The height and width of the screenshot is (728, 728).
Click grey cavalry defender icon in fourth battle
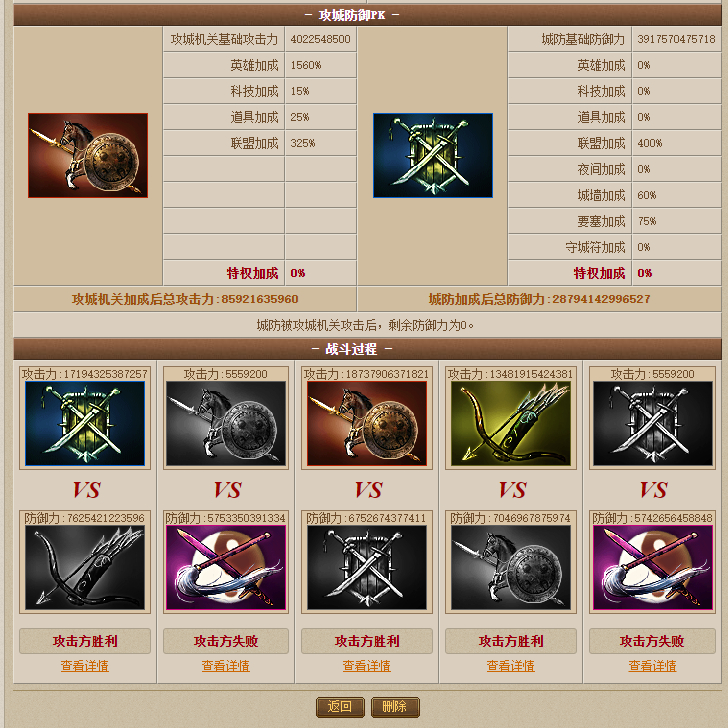(x=511, y=567)
